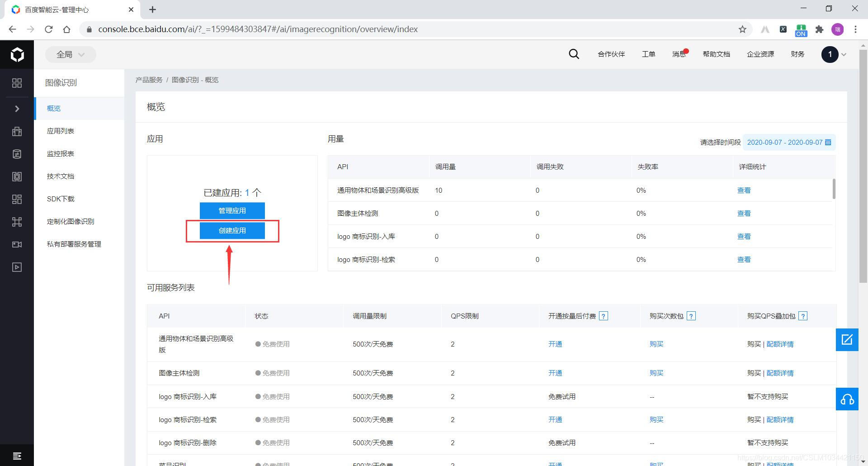Click help icon next to 开通按量后付费

[x=603, y=316]
